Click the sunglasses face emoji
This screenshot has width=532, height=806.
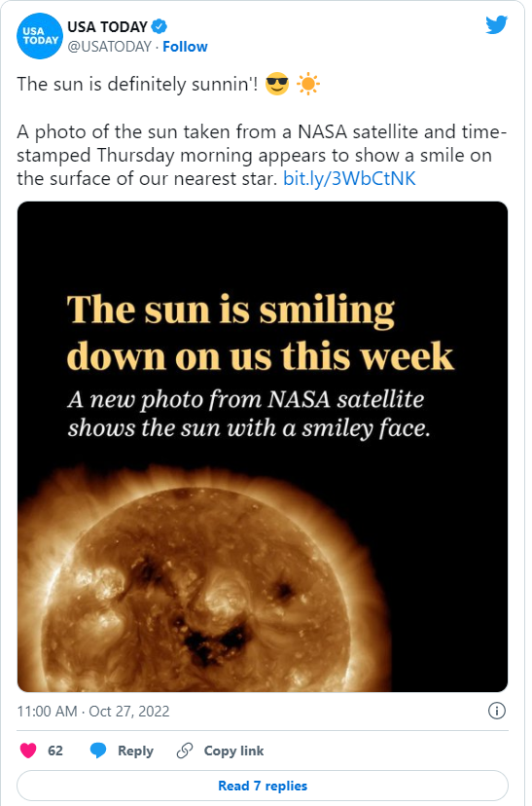click(277, 84)
